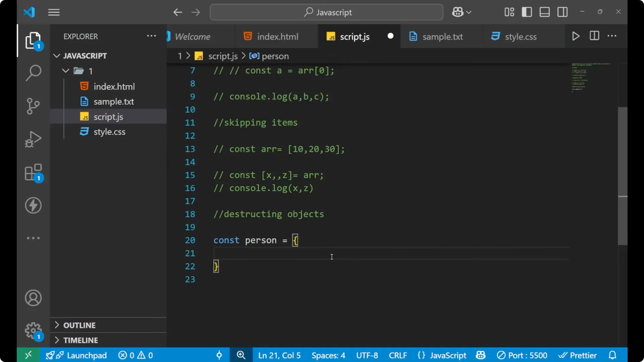The image size is (644, 362).
Task: Toggle the secondary sidebar
Action: (x=562, y=12)
